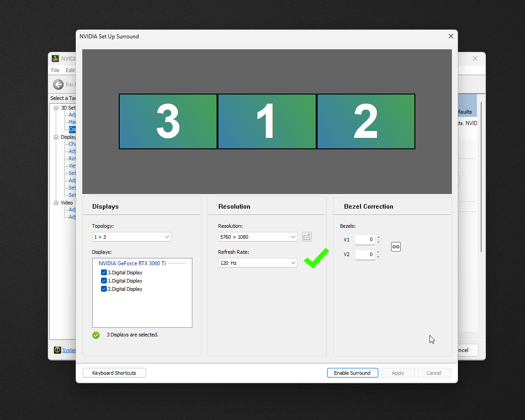Image resolution: width=525 pixels, height=420 pixels.
Task: Collapse the 3D Settings tree node
Action: [56, 108]
